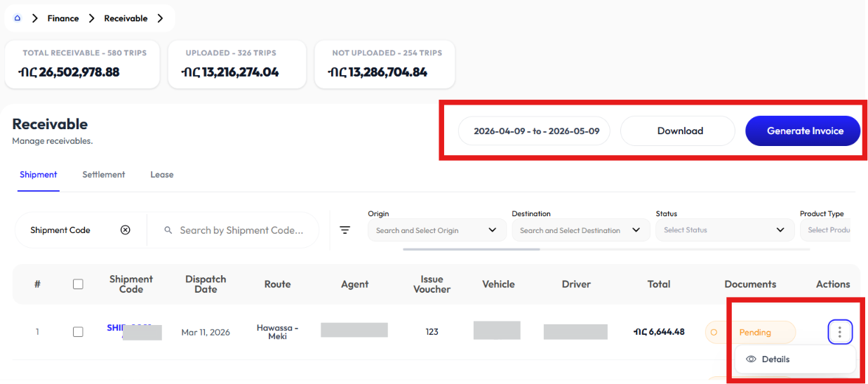
Task: Click the Generate Invoice button
Action: coord(803,131)
